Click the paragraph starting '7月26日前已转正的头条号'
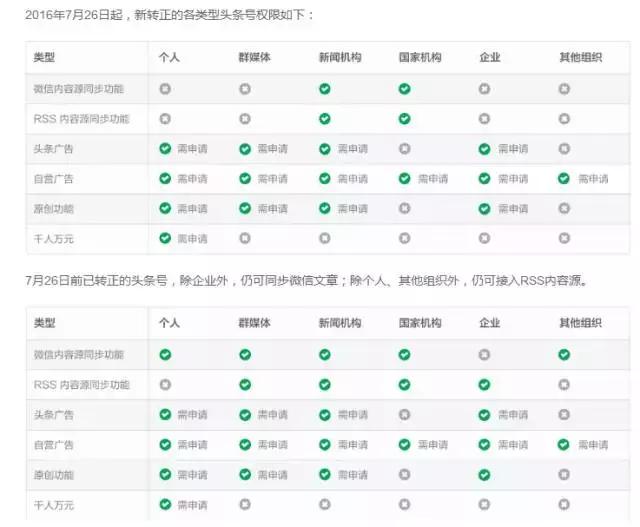 (306, 281)
